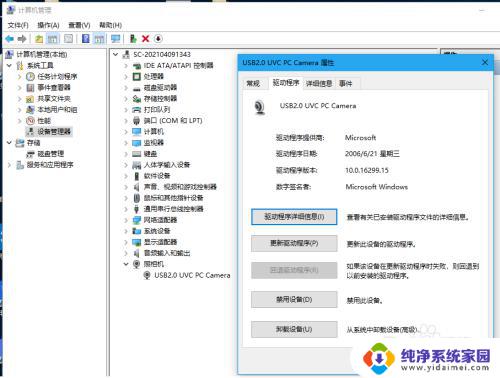Viewport: 500px width, 378px height.
Task: Click the 键盘 keyboard icon
Action: (x=137, y=154)
